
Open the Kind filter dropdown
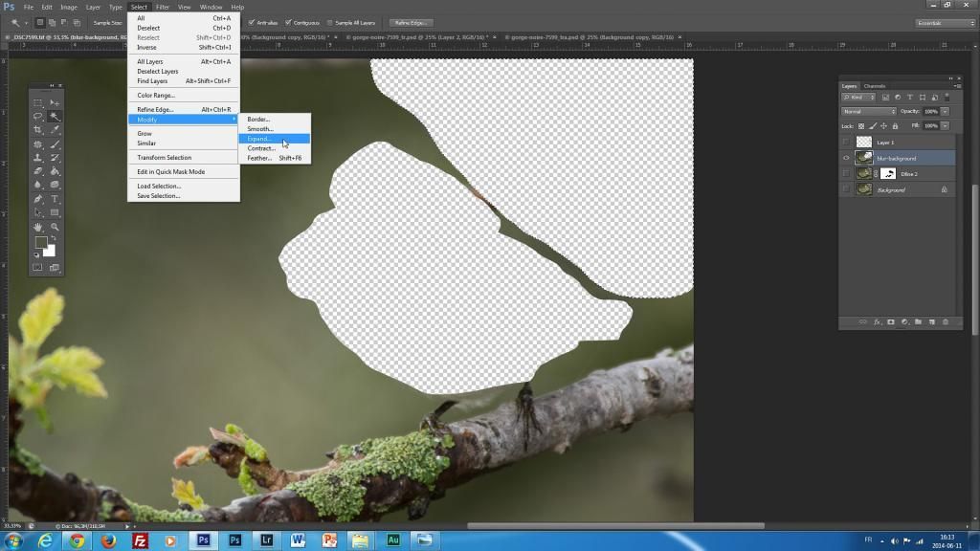857,97
